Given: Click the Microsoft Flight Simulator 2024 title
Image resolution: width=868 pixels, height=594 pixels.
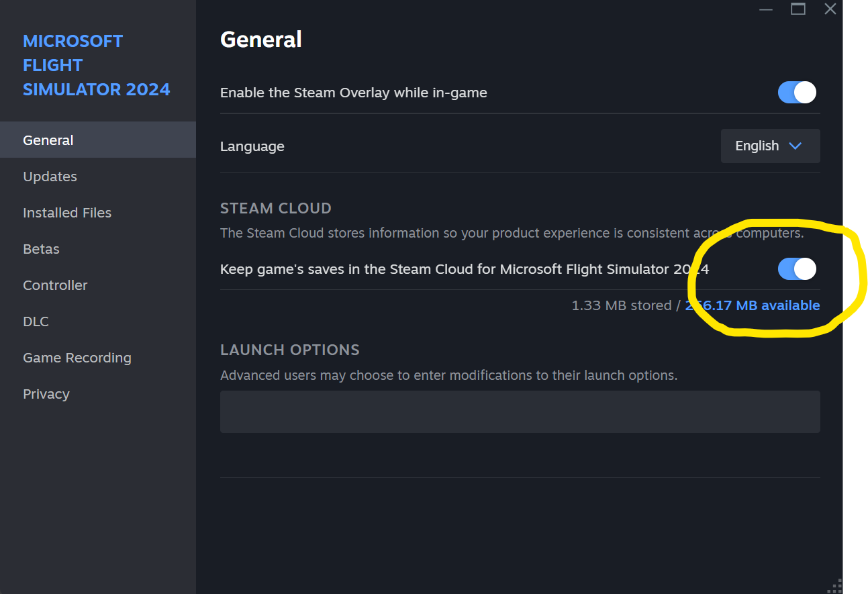Looking at the screenshot, I should click(96, 65).
